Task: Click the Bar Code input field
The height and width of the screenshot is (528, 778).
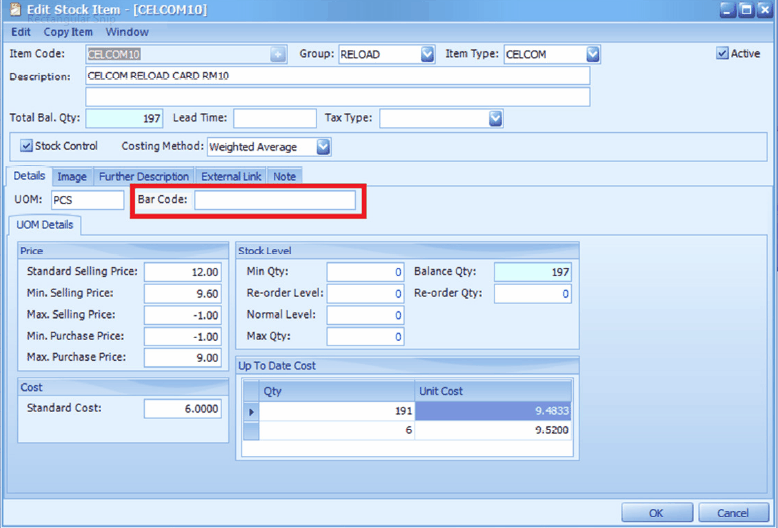Action: point(275,200)
